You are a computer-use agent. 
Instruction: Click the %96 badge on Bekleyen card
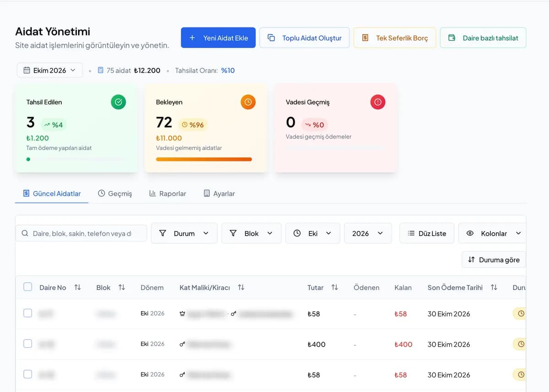[193, 125]
